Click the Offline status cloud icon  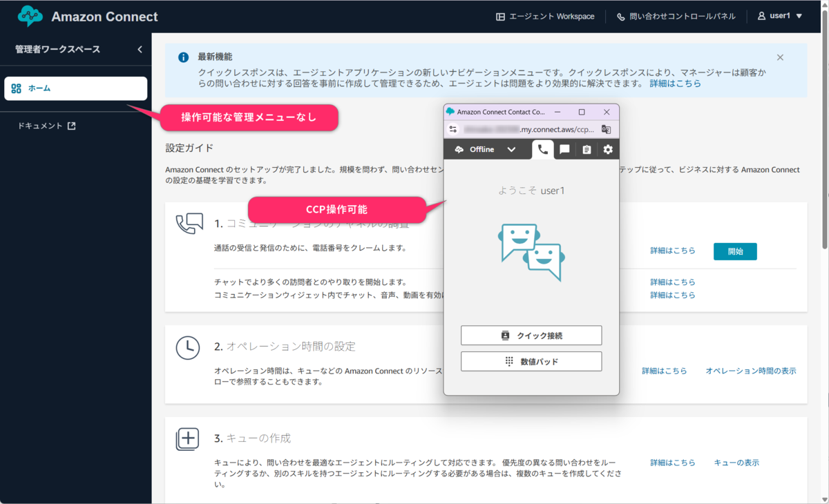point(459,149)
